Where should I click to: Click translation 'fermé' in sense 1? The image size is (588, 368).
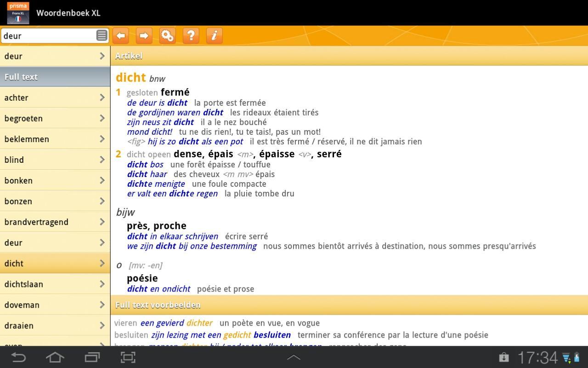coord(175,92)
